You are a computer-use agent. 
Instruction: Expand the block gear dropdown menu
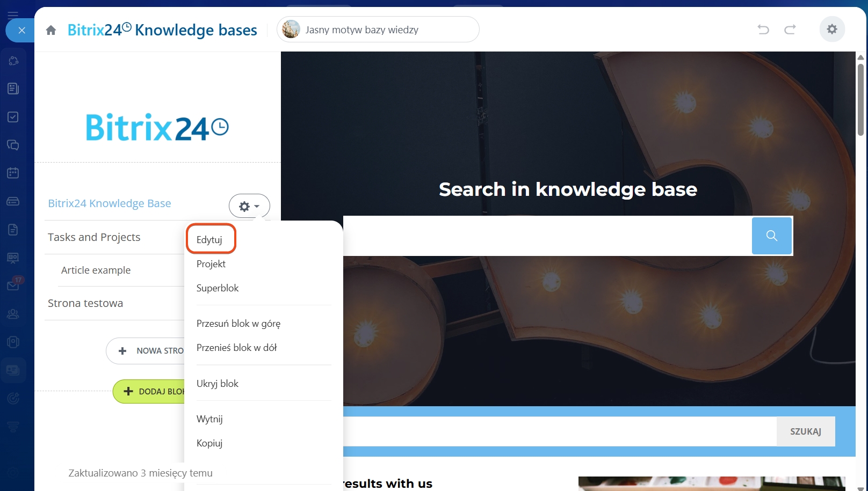(x=249, y=207)
